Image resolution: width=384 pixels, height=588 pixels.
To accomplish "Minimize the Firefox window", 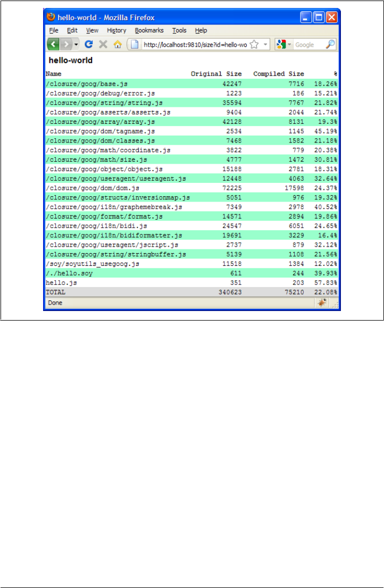I will [306, 17].
